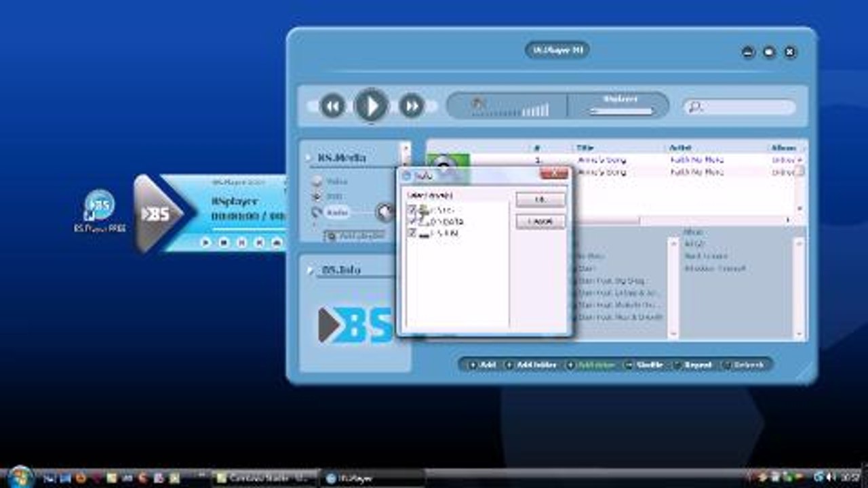Click the Album filter list scrollbar
The width and height of the screenshot is (868, 488).
799,287
